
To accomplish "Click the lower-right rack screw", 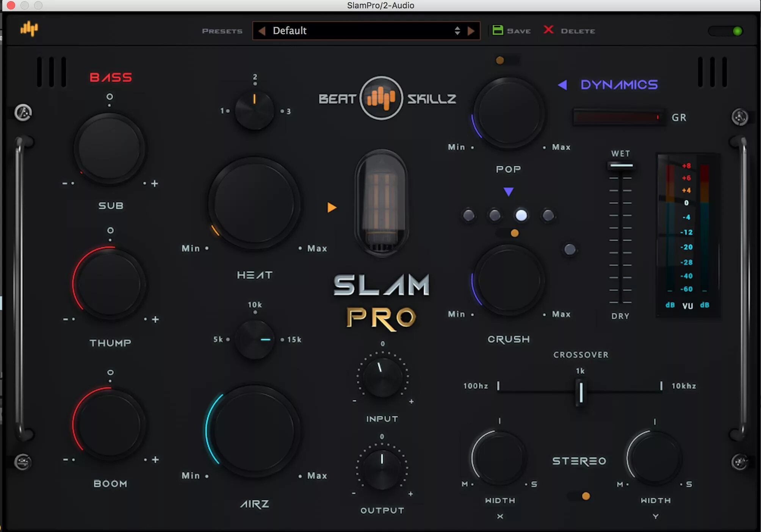I will [x=739, y=462].
